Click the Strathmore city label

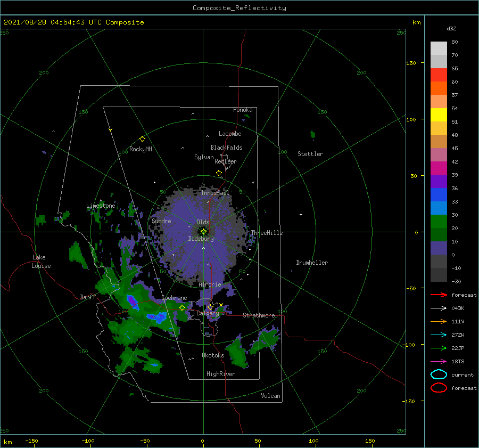tap(259, 315)
